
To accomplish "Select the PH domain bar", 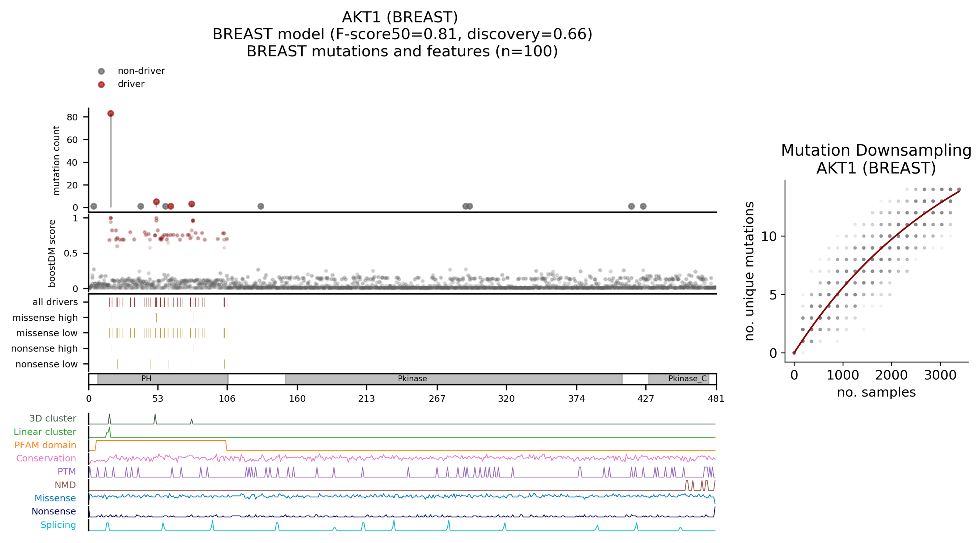I will [163, 379].
